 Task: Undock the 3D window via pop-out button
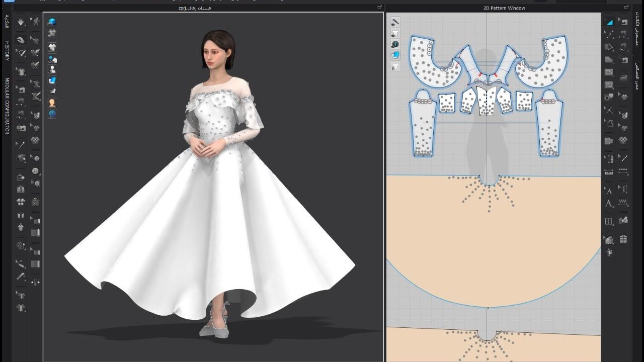(x=379, y=7)
